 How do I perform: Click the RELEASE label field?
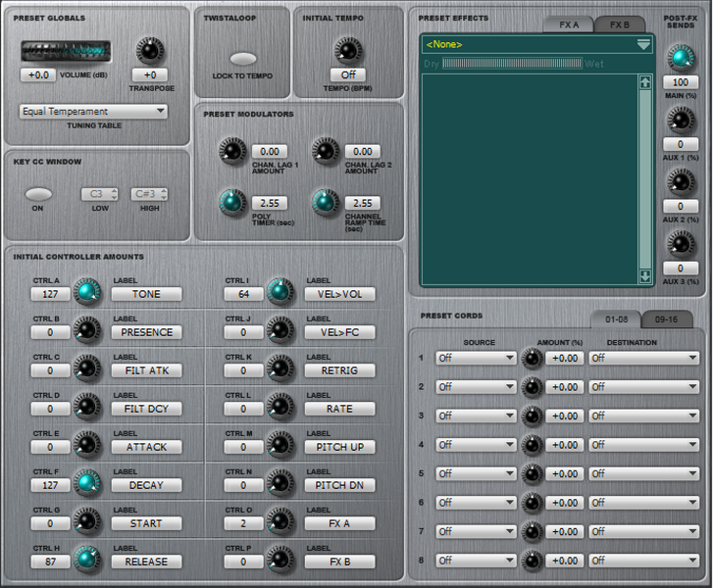(146, 562)
